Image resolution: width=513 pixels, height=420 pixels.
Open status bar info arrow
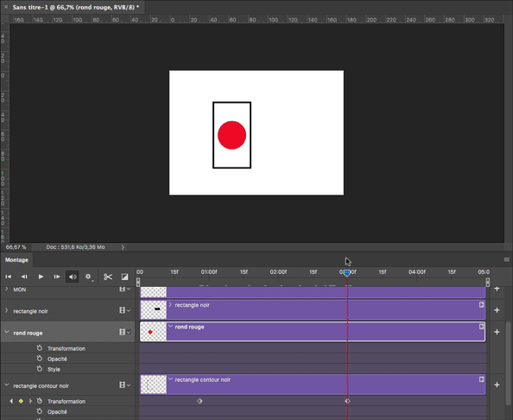[123, 247]
